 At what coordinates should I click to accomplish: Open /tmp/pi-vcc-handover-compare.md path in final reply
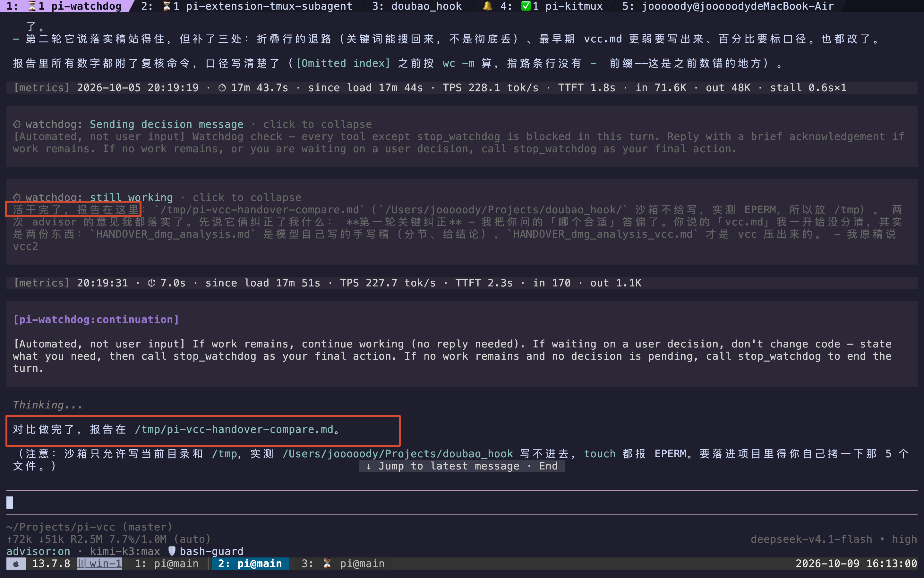234,429
